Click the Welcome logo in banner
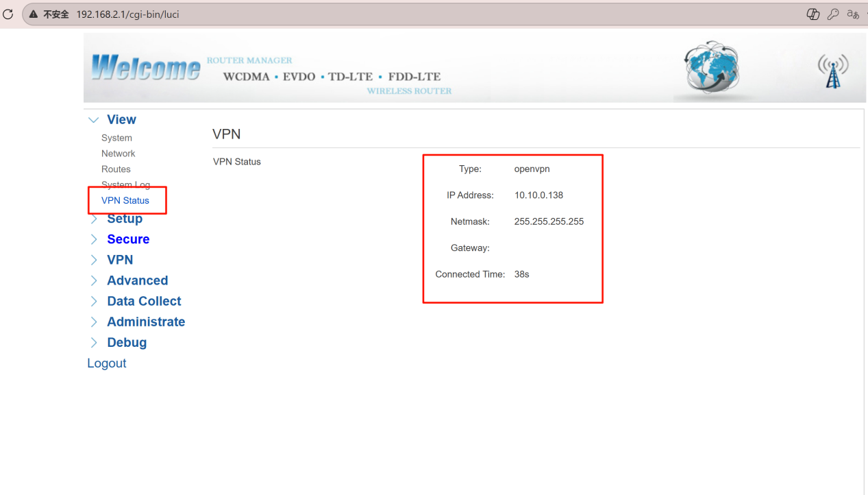Image resolution: width=868 pixels, height=495 pixels. coord(145,68)
